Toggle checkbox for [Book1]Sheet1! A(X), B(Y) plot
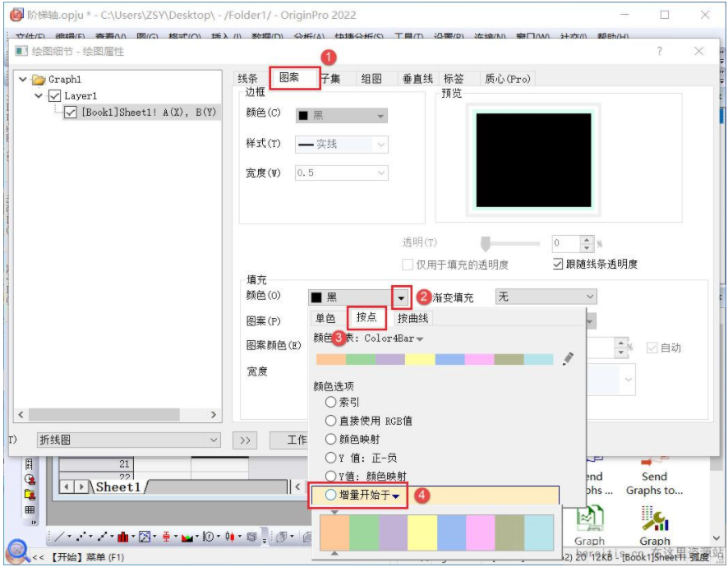This screenshot has width=728, height=567. (71, 112)
